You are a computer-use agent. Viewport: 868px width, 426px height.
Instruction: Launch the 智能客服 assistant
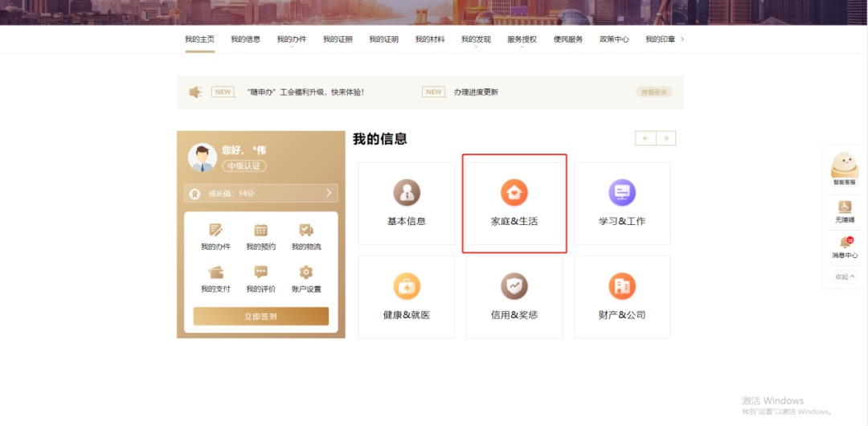click(x=845, y=168)
